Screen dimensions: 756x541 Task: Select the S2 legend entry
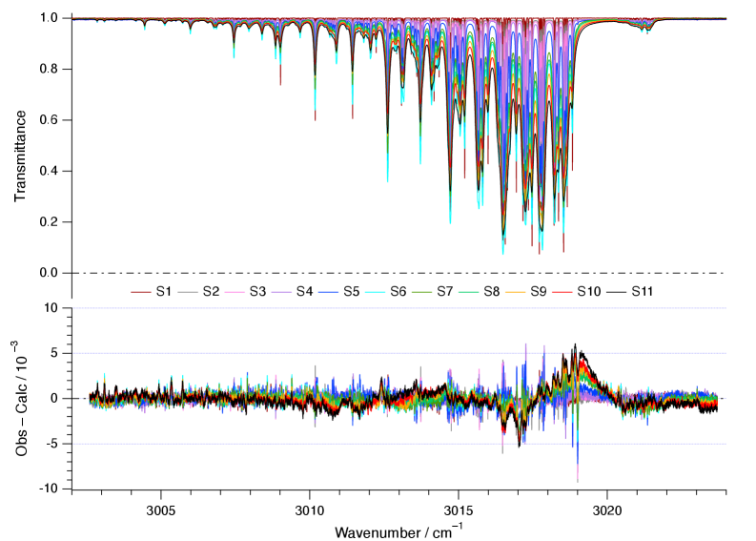point(211,292)
